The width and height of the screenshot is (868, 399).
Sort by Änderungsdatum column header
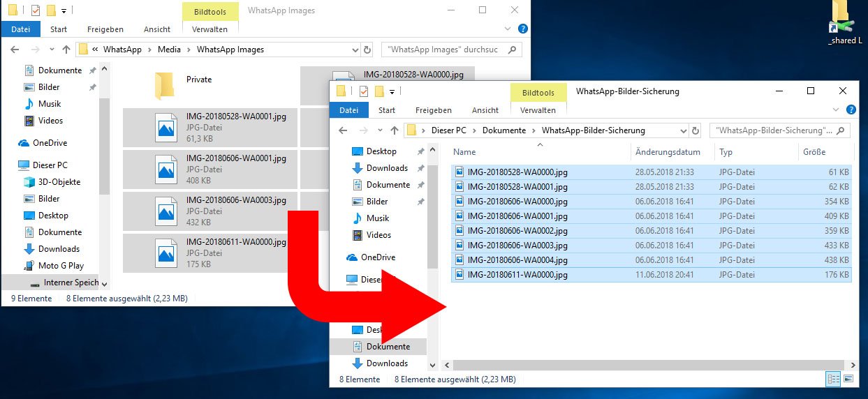point(668,152)
